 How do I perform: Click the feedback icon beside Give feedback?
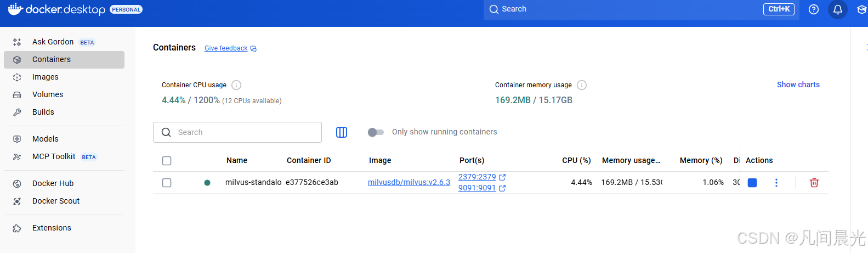pyautogui.click(x=253, y=49)
